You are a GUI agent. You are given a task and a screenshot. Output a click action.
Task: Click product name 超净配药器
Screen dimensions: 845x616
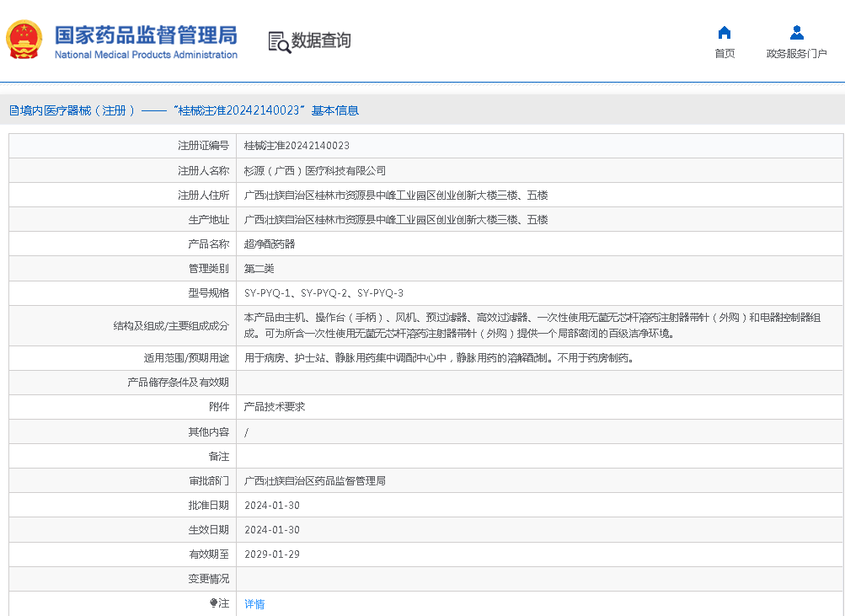click(x=269, y=244)
